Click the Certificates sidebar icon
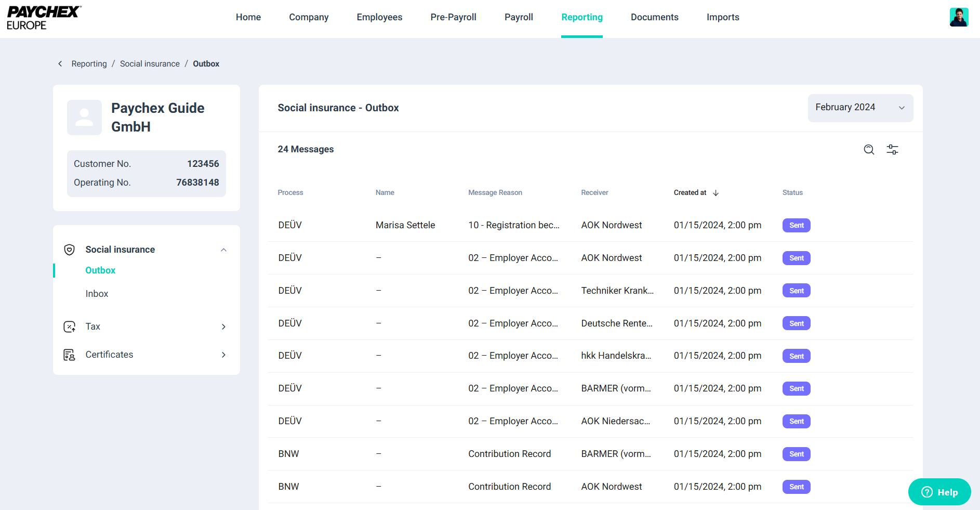 pyautogui.click(x=69, y=355)
